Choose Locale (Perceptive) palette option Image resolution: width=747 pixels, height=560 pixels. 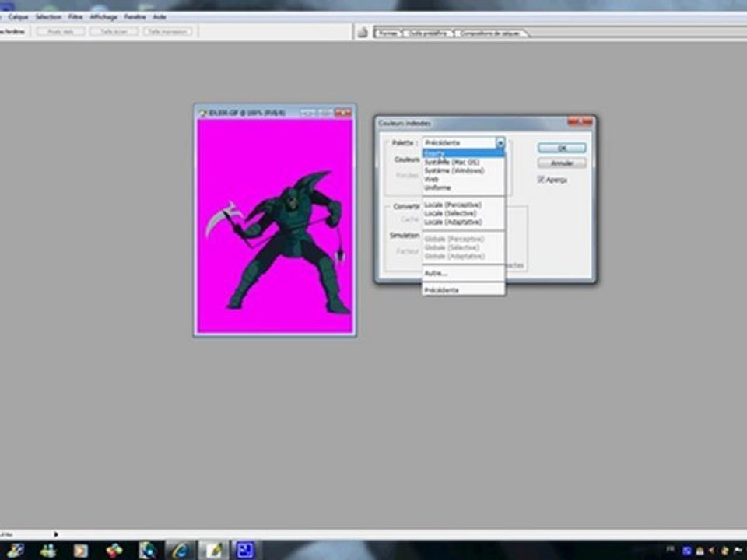(463, 205)
